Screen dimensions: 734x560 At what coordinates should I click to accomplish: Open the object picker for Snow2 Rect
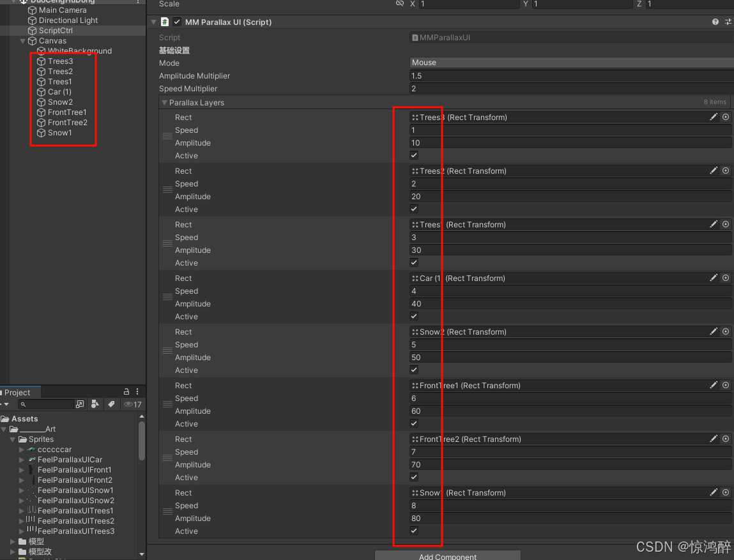pyautogui.click(x=726, y=331)
